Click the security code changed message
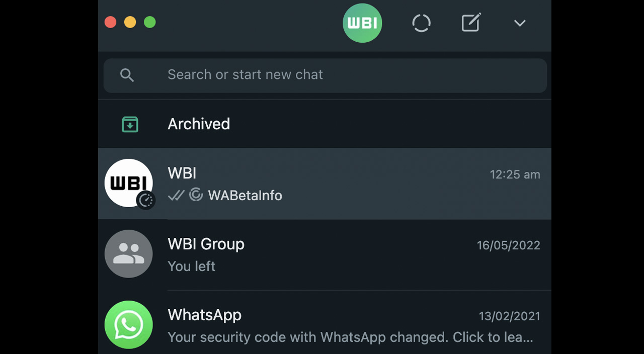The width and height of the screenshot is (644, 354). (x=350, y=337)
